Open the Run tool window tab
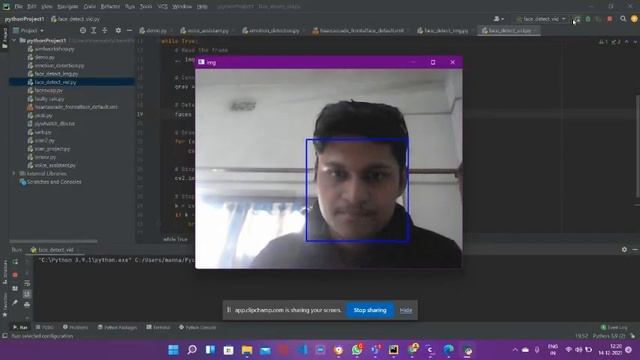The height and width of the screenshot is (360, 640). (x=20, y=327)
